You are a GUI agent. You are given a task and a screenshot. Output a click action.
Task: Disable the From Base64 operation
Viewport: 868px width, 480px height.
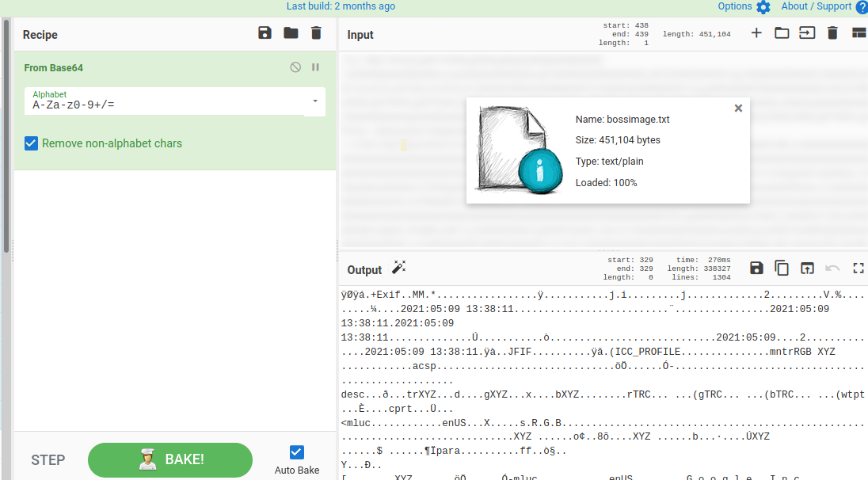point(295,67)
